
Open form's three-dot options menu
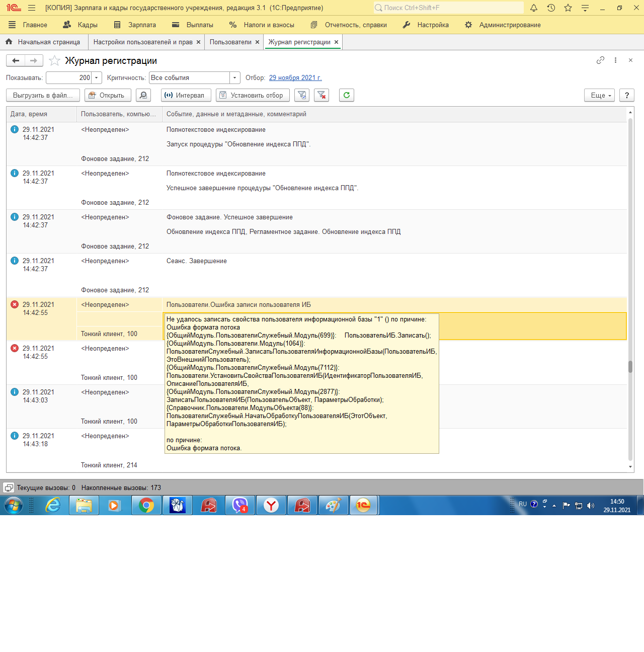click(615, 60)
